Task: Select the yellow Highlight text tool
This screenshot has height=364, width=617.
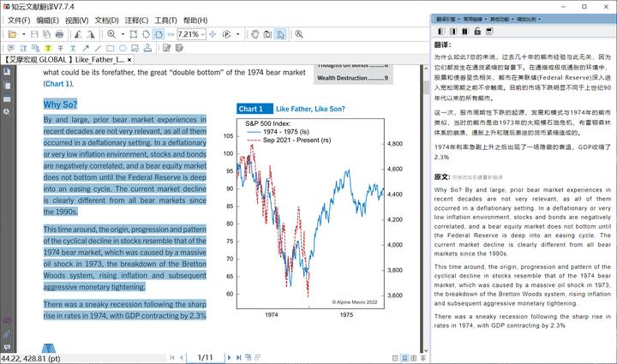Action: [48, 48]
